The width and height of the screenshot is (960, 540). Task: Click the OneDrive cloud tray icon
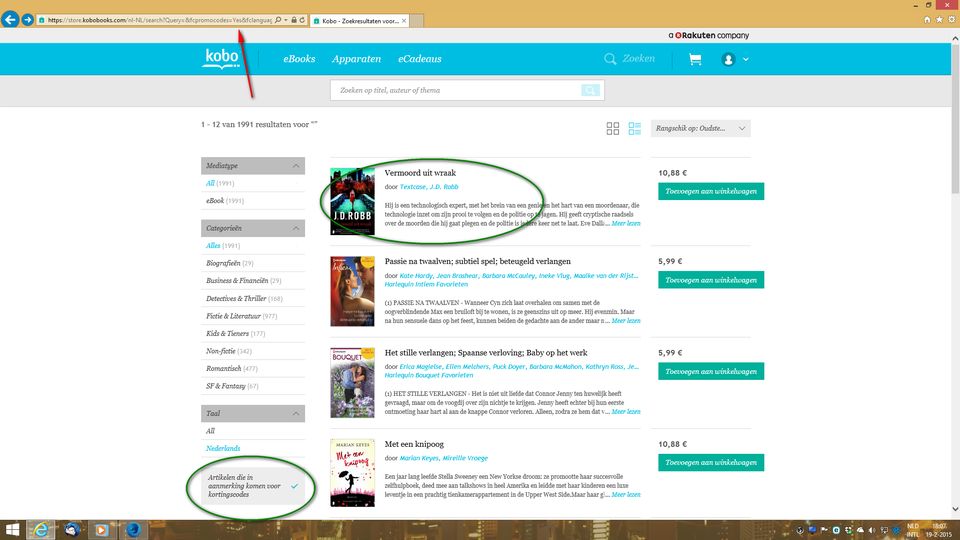click(860, 530)
